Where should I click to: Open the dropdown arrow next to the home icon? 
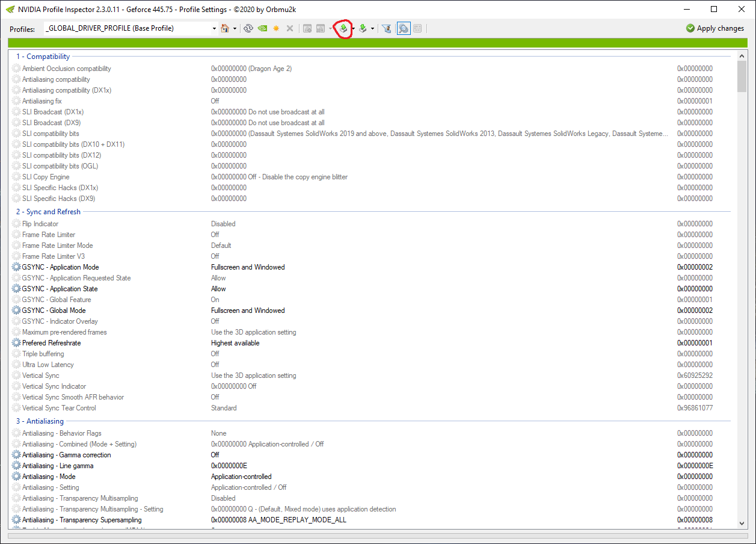click(x=235, y=28)
